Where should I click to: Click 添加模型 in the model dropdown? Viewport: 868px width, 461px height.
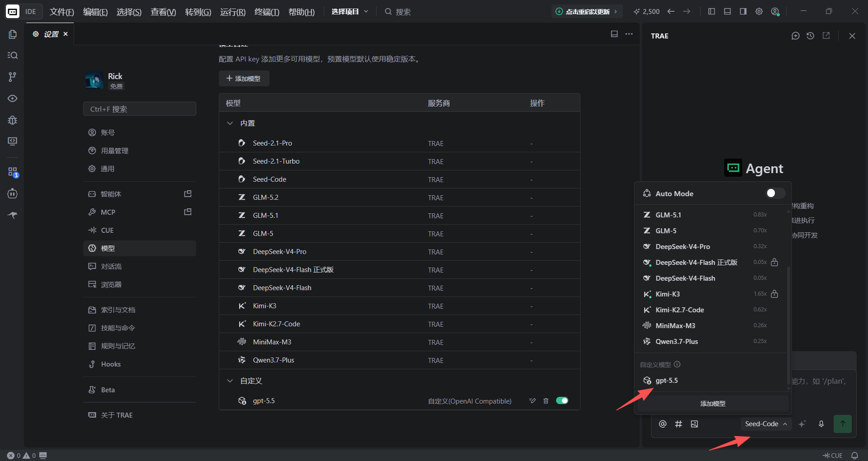tap(713, 404)
